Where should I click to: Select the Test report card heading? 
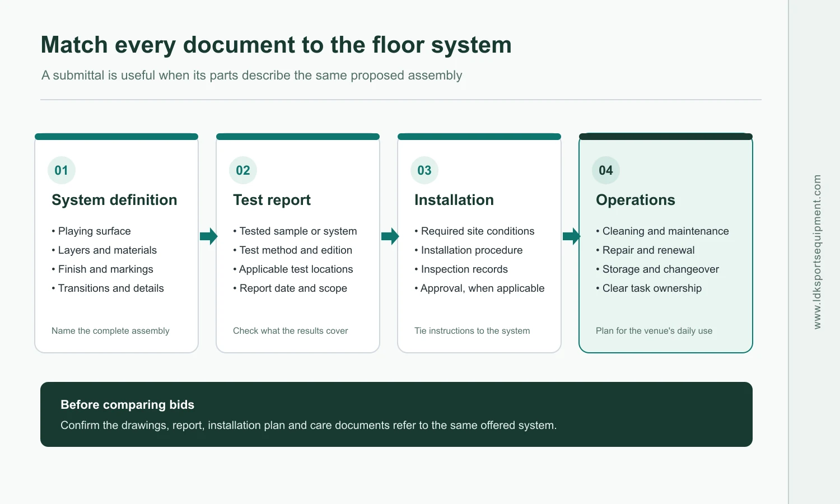tap(272, 200)
